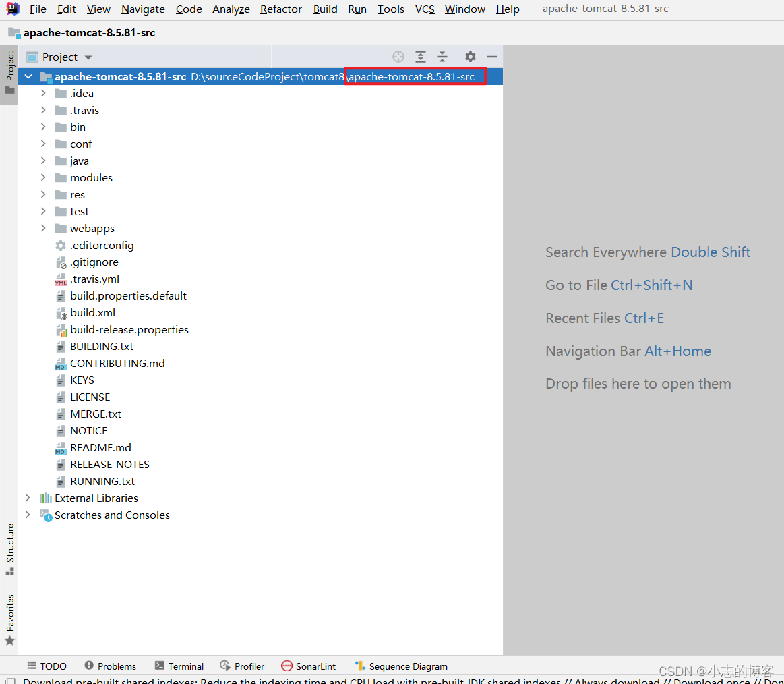Viewport: 784px width, 684px height.
Task: Open the Build menu
Action: click(325, 9)
